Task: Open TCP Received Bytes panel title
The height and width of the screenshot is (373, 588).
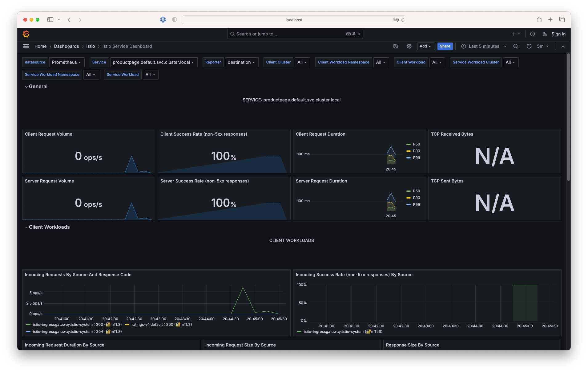Action: [452, 134]
